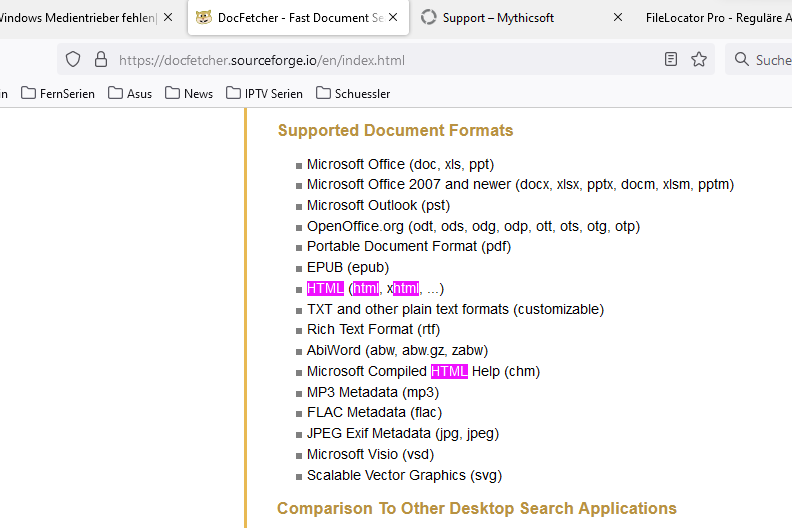Click 'Comparison To Other Desktop Search Applications' heading
The width and height of the screenshot is (792, 528).
[x=477, y=508]
